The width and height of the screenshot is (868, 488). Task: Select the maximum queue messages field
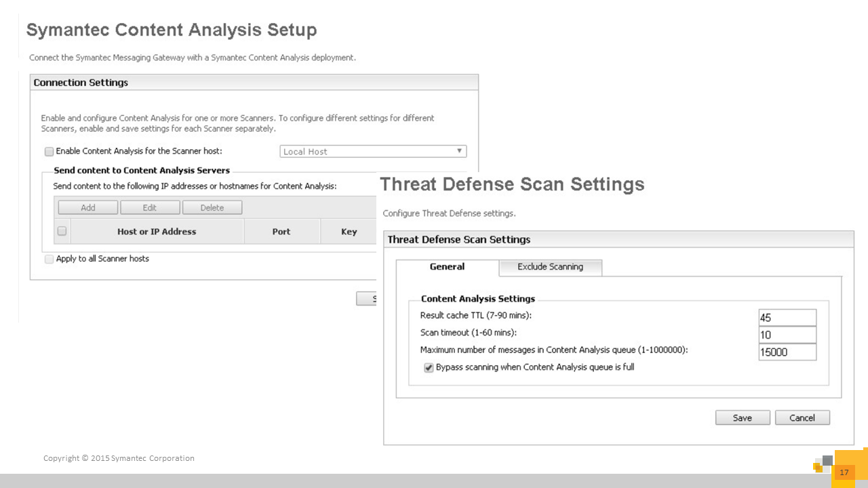coord(787,352)
